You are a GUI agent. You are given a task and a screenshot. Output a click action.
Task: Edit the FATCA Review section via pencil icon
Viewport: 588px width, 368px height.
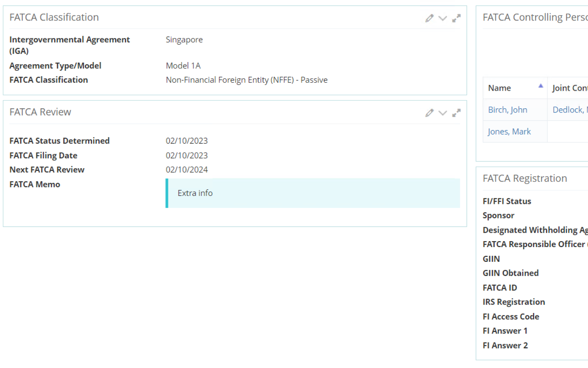429,113
